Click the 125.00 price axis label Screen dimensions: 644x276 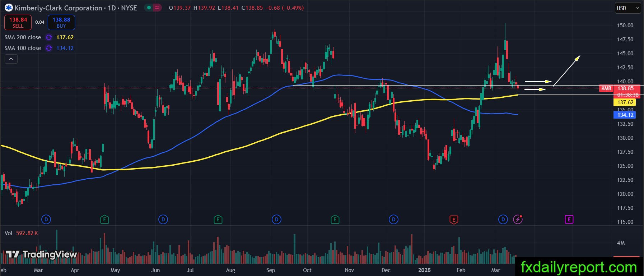pos(625,166)
